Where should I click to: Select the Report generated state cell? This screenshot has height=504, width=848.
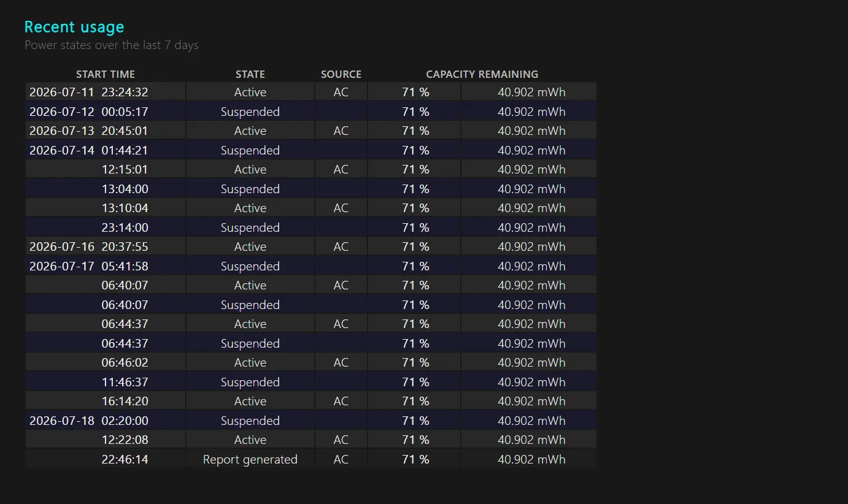(250, 459)
